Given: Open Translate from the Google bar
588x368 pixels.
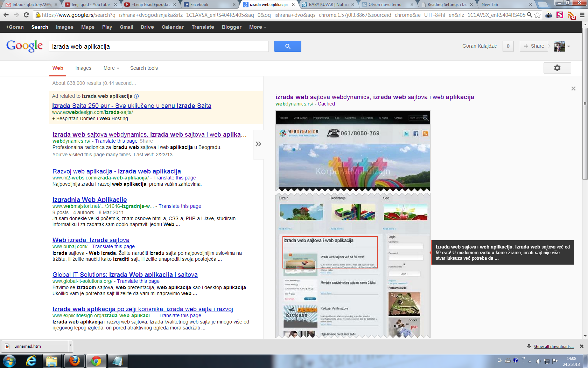Looking at the screenshot, I should [203, 27].
